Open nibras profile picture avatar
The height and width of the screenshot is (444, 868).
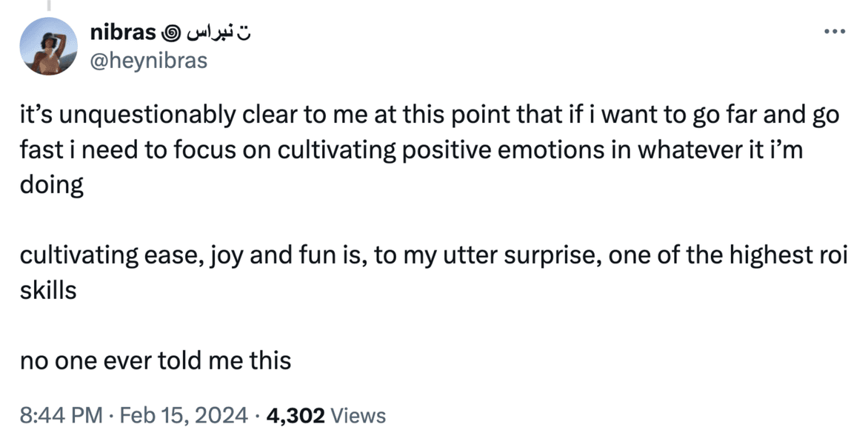pos(49,47)
